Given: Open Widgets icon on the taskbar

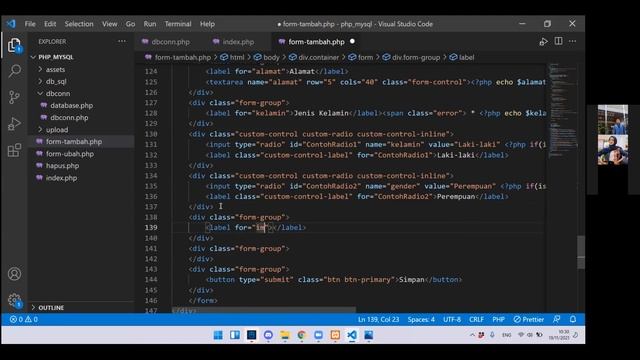Looking at the screenshot, I should (235, 335).
